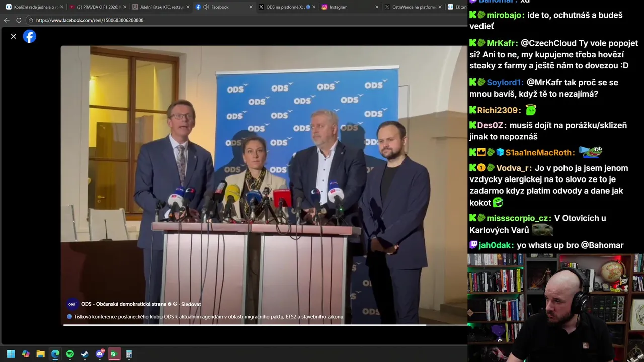Open the Windows Start menu
This screenshot has height=362, width=644.
[x=11, y=354]
